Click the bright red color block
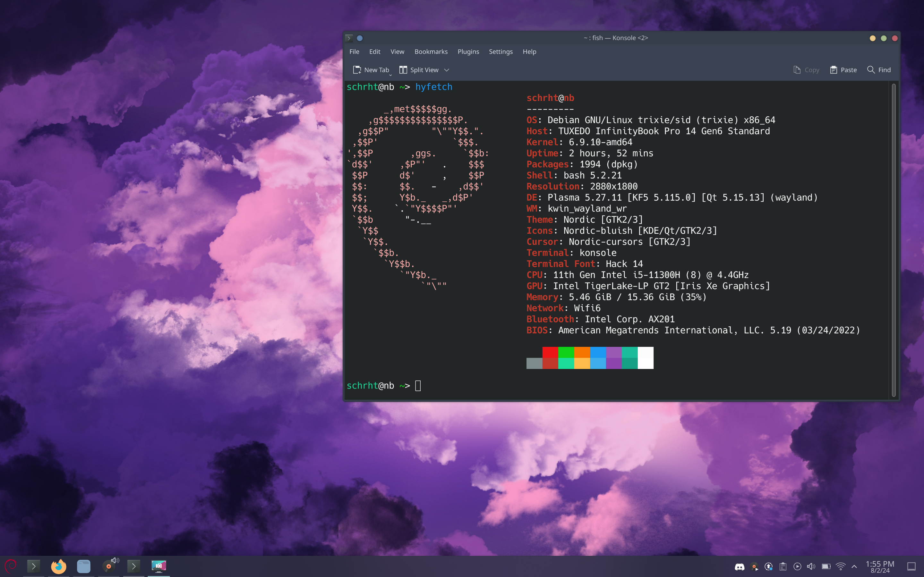The height and width of the screenshot is (577, 924). [550, 352]
